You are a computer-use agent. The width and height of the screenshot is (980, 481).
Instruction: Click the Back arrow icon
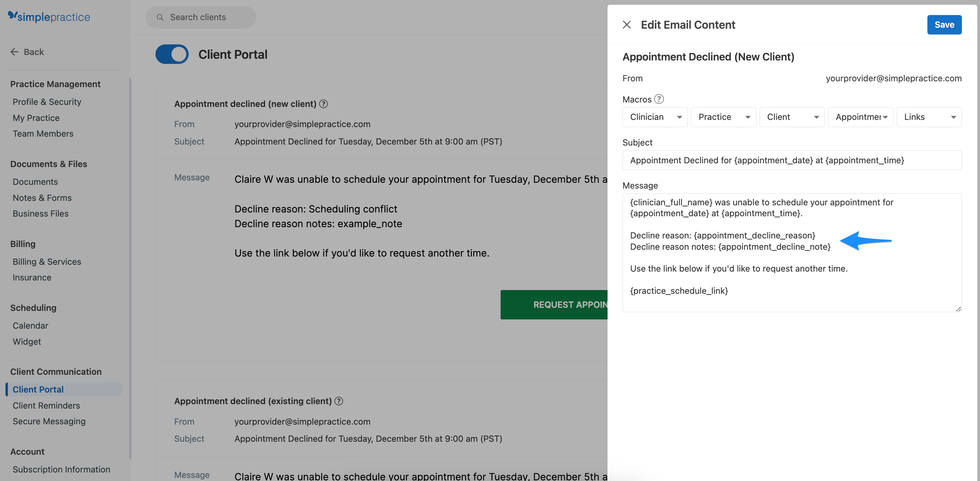(14, 52)
